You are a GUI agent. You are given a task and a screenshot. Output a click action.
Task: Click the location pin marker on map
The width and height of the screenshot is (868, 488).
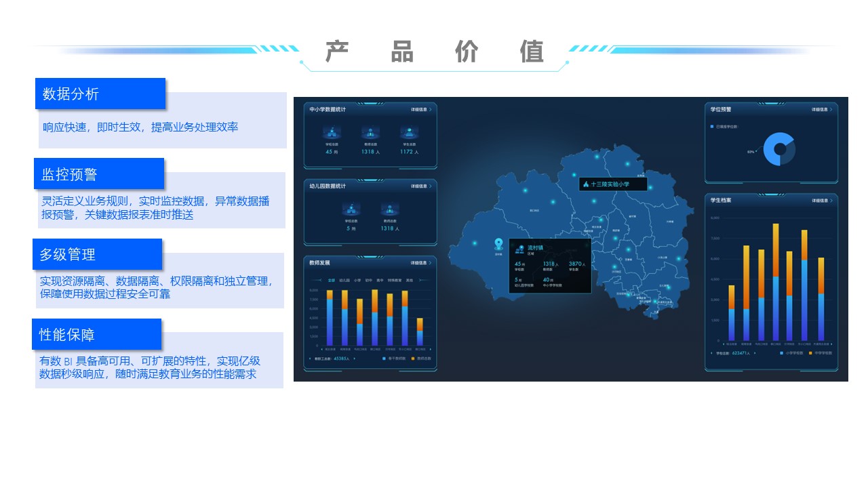[x=498, y=245]
